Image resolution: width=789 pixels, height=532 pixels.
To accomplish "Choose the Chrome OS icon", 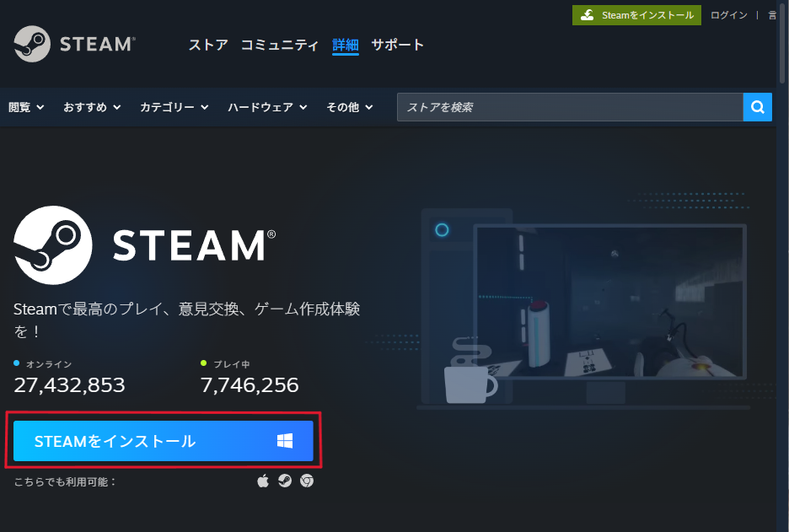I will 307,481.
